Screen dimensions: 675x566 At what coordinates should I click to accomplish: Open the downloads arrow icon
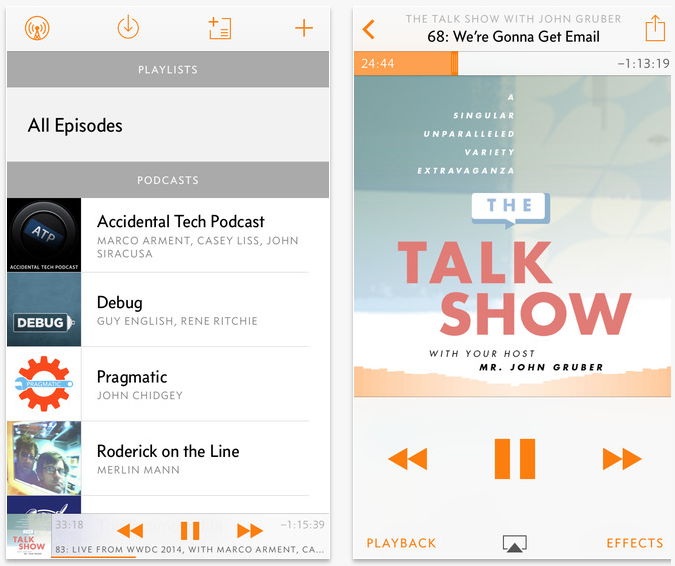(x=128, y=28)
